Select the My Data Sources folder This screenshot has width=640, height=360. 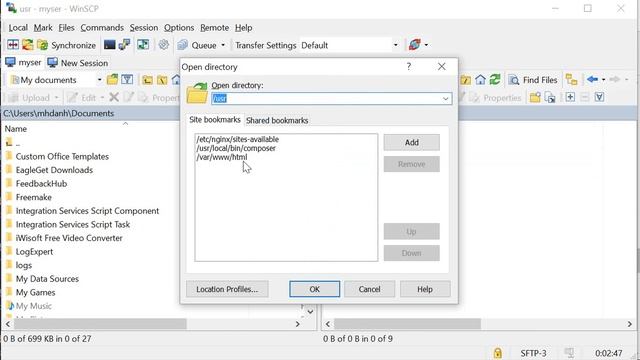coord(47,279)
